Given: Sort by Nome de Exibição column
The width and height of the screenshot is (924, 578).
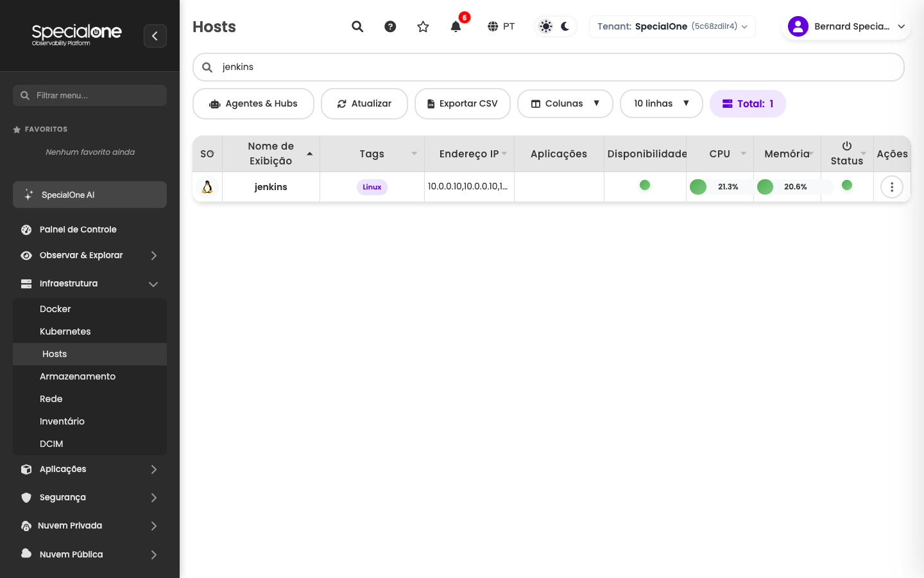Looking at the screenshot, I should tap(271, 153).
